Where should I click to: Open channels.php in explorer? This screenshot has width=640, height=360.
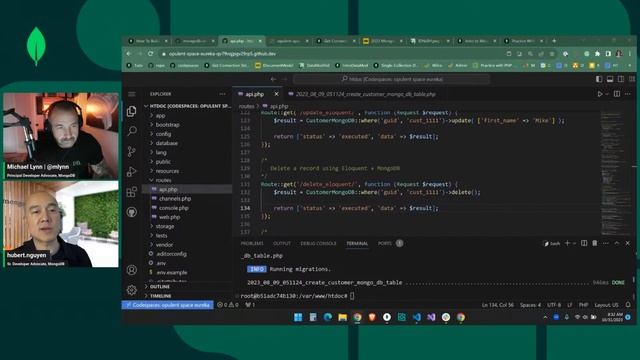[175, 198]
